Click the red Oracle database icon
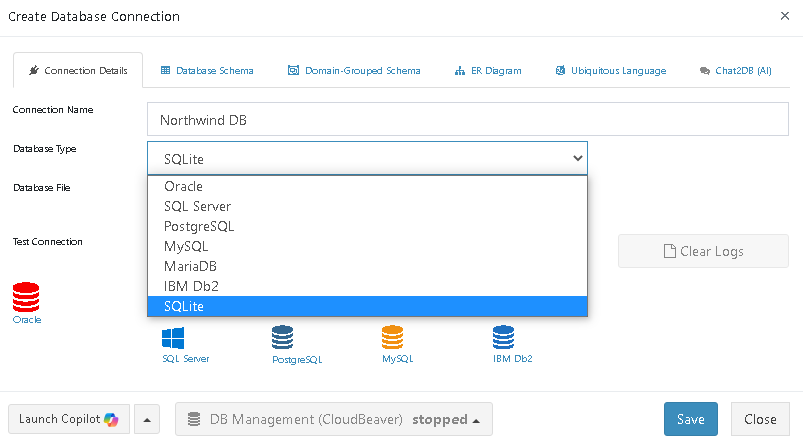Screen dimensions: 803x442 coord(26,297)
